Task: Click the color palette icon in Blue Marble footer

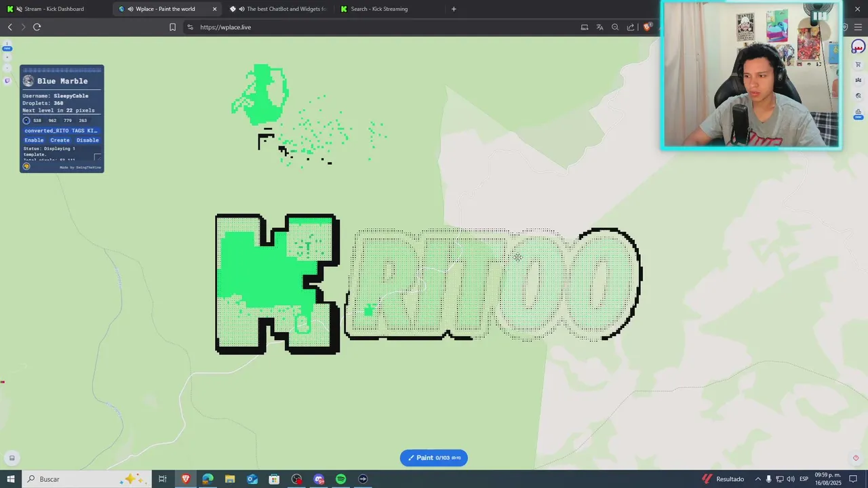Action: 26,166
